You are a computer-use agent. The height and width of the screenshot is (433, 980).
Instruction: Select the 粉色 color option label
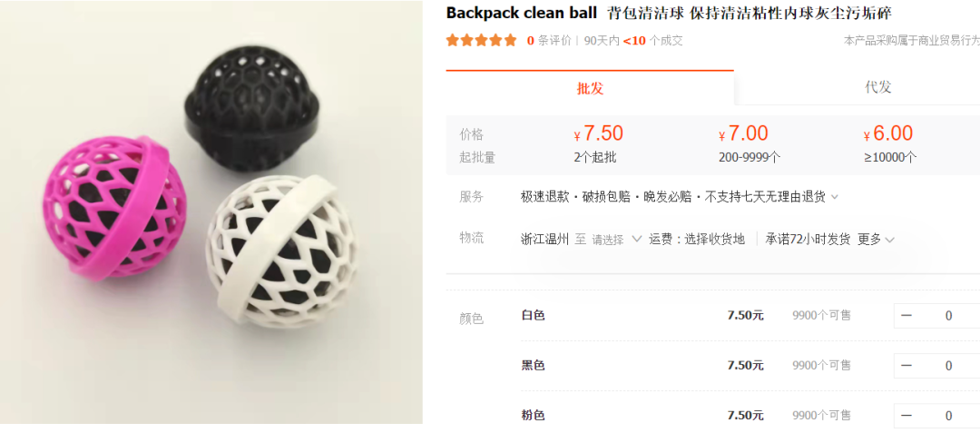[x=534, y=416]
